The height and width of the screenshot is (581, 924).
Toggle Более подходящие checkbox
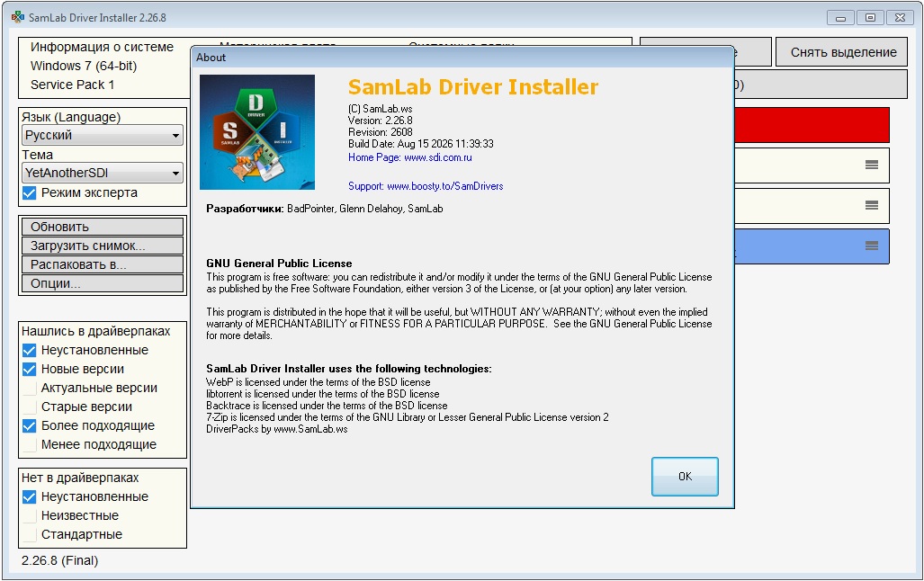(x=29, y=425)
